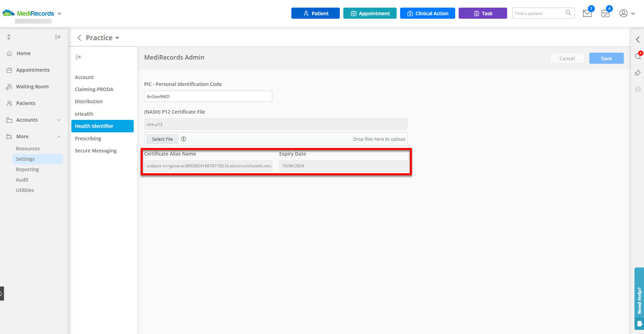Open Accounts in sidebar
The height and width of the screenshot is (334, 644).
point(27,120)
